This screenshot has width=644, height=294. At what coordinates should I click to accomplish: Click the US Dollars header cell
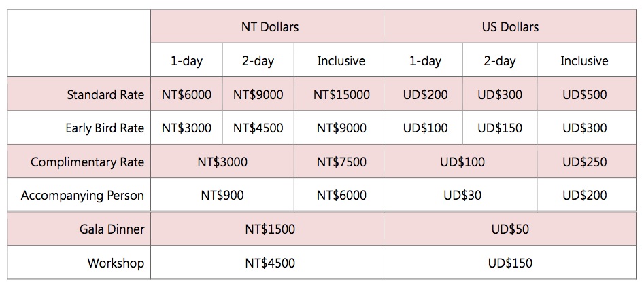coord(510,26)
